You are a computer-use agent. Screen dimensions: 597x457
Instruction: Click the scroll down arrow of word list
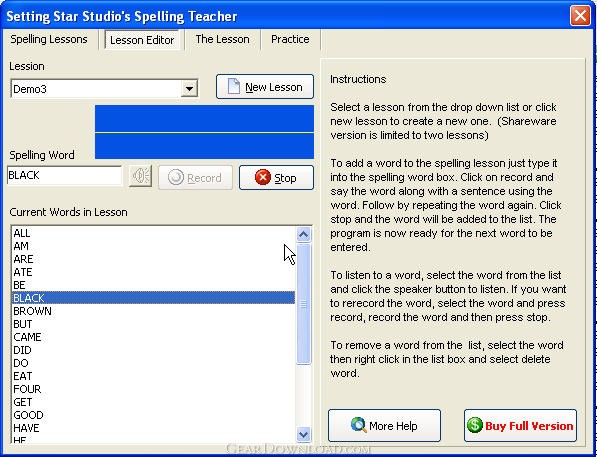303,434
